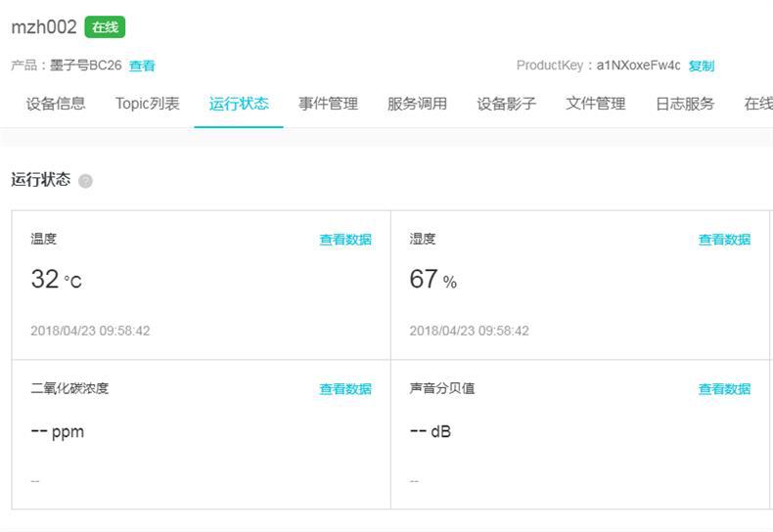Click the 查看 link next to product name
773x532 pixels.
142,66
